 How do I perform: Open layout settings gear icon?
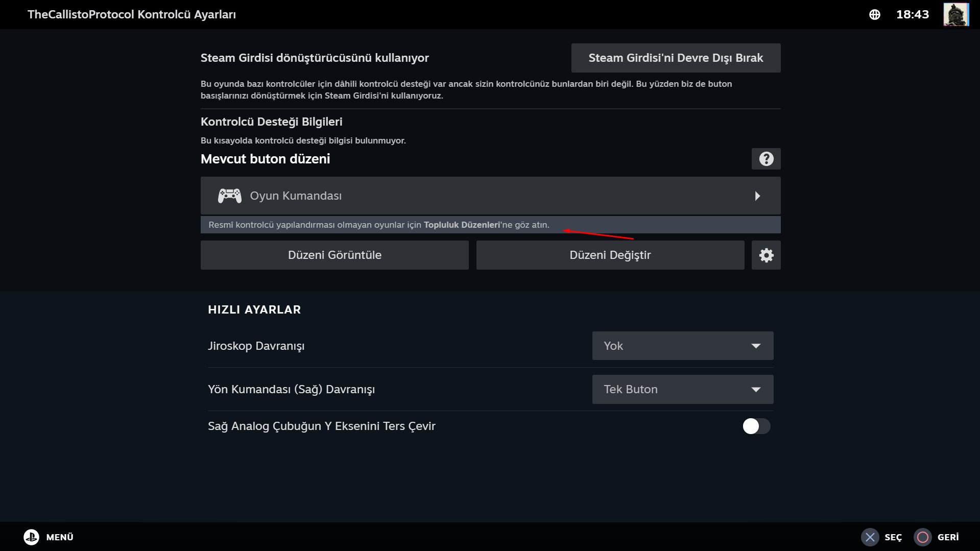(x=766, y=255)
